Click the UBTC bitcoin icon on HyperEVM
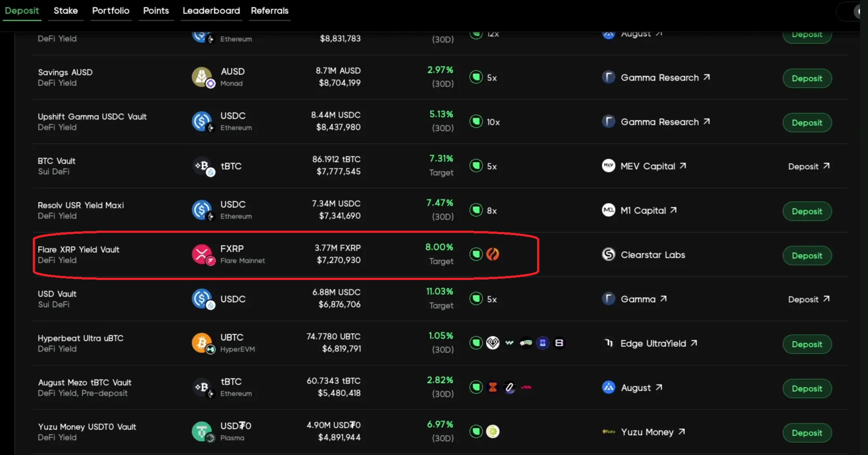868x455 pixels. (202, 343)
